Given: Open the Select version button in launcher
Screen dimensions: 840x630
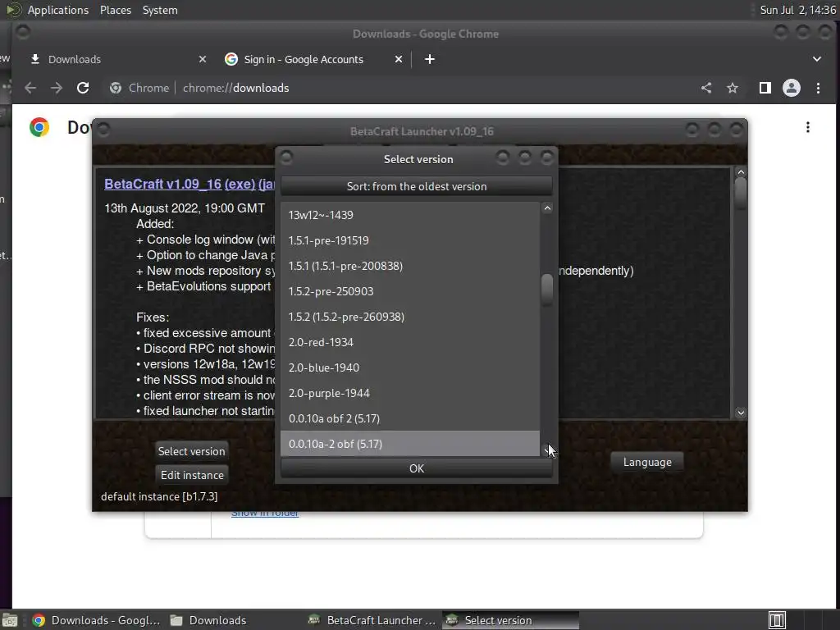Looking at the screenshot, I should tap(191, 451).
